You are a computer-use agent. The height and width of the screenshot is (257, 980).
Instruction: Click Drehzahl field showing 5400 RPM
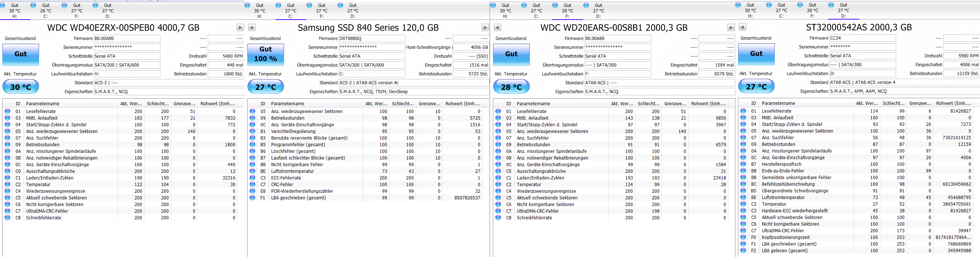[226, 56]
